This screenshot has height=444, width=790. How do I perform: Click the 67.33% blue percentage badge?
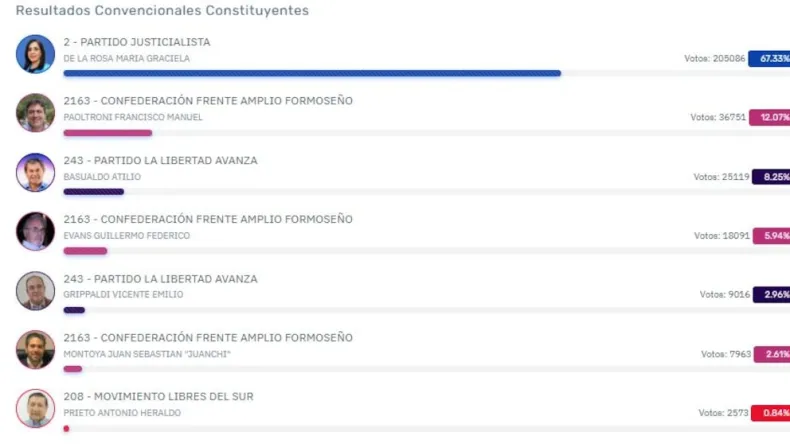[769, 58]
